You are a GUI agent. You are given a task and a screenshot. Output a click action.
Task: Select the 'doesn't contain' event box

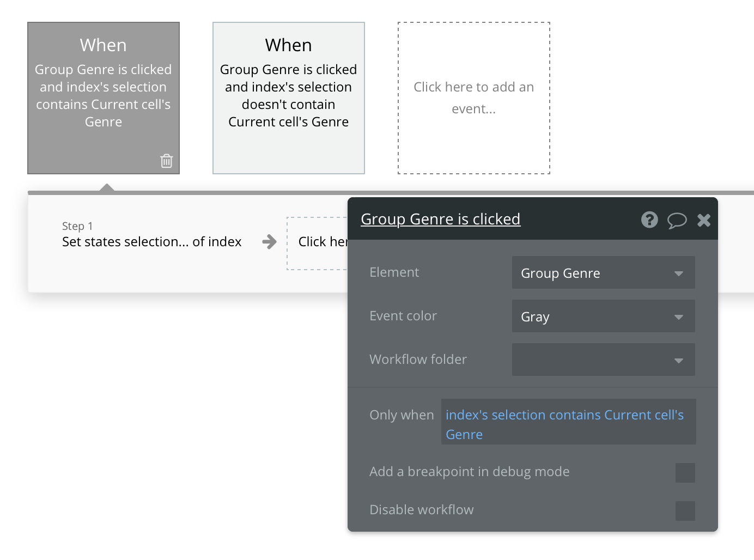(289, 98)
